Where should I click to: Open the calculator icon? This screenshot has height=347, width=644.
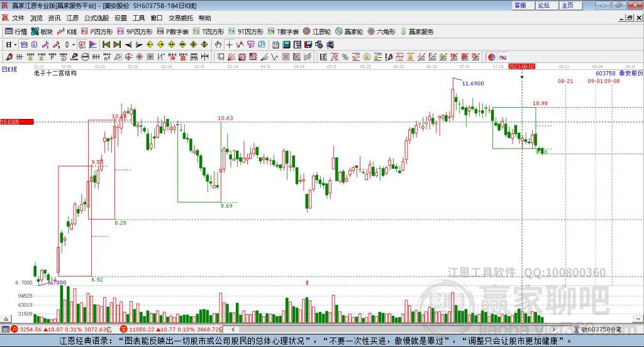click(x=286, y=45)
